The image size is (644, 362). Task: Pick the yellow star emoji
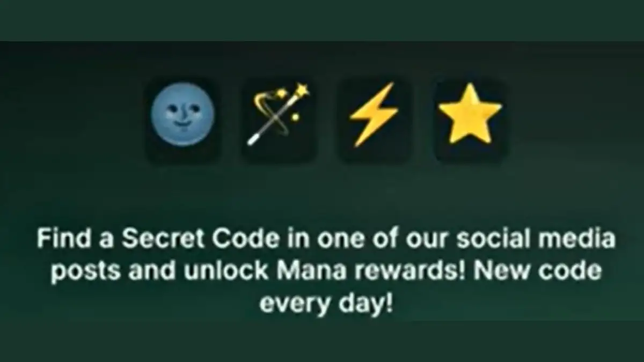point(470,113)
